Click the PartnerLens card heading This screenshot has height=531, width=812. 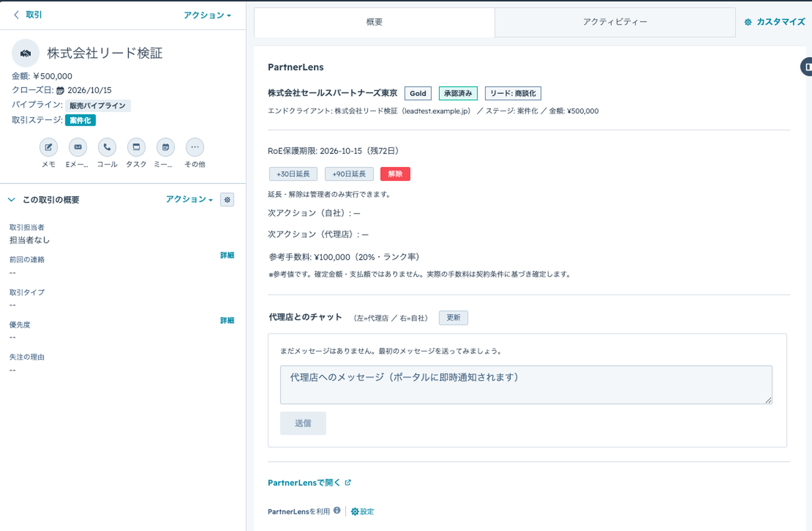coord(296,67)
